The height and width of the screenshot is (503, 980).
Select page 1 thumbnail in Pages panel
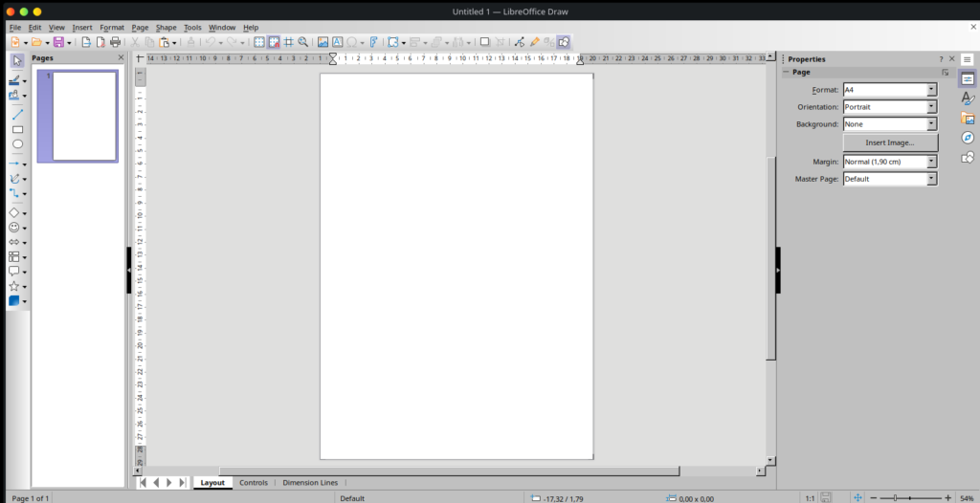pyautogui.click(x=84, y=116)
